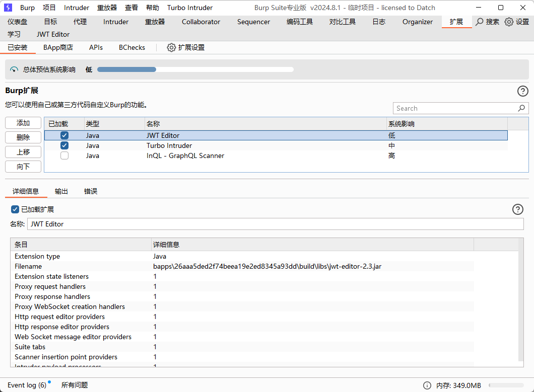Select the Turbo Intruder extension row
This screenshot has width=534, height=392.
pyautogui.click(x=276, y=145)
